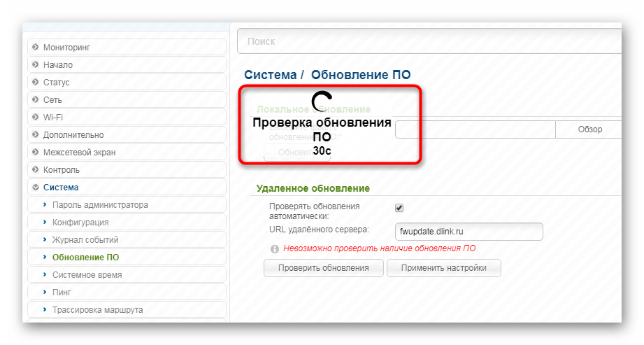This screenshot has height=345, width=644.
Task: Click the Удаленное обновление section heading
Action: pyautogui.click(x=313, y=188)
